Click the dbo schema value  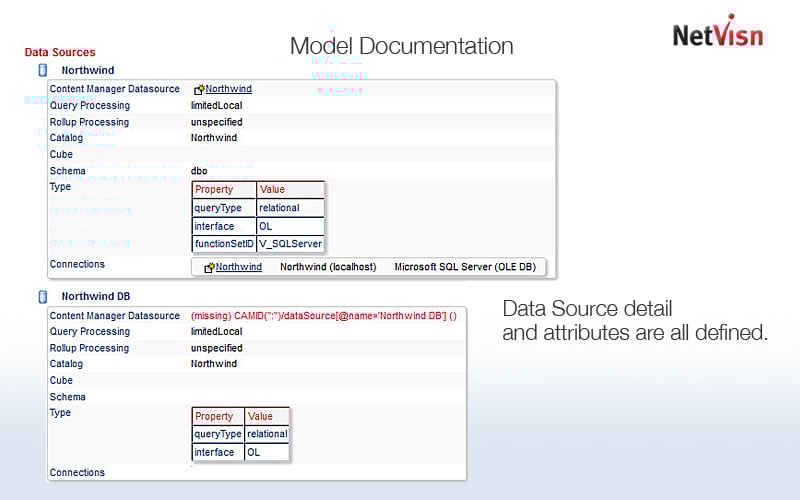click(199, 171)
